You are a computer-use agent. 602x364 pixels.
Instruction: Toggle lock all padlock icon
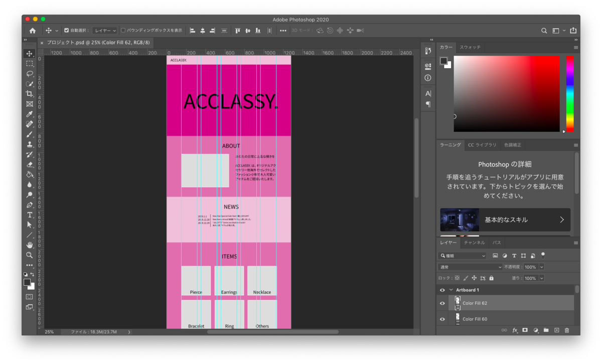click(491, 278)
